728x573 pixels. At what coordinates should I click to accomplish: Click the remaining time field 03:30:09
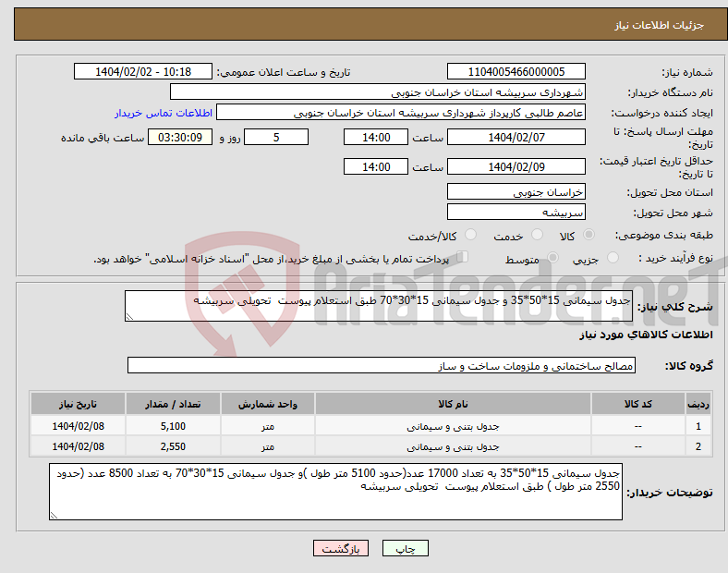point(180,137)
